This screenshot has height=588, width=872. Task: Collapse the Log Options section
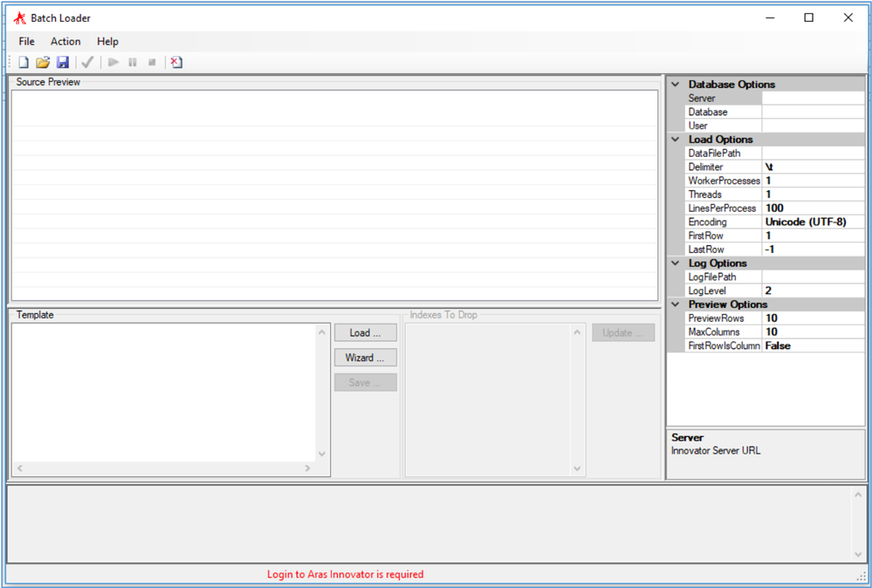(x=676, y=263)
